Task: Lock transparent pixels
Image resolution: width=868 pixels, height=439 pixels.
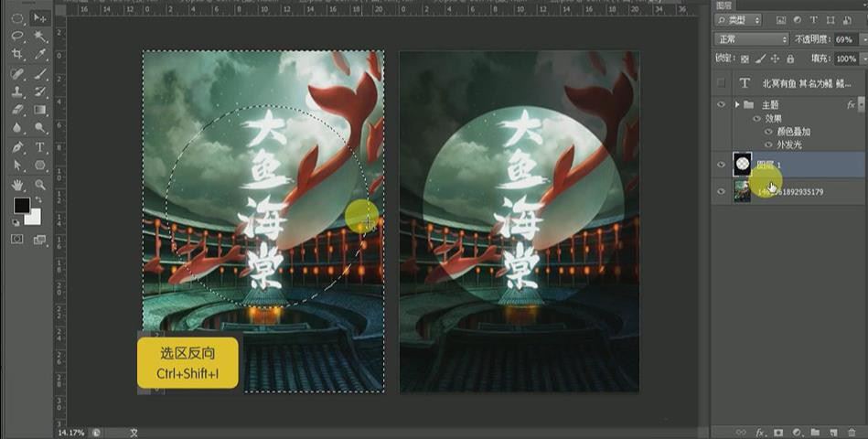Action: pyautogui.click(x=745, y=59)
